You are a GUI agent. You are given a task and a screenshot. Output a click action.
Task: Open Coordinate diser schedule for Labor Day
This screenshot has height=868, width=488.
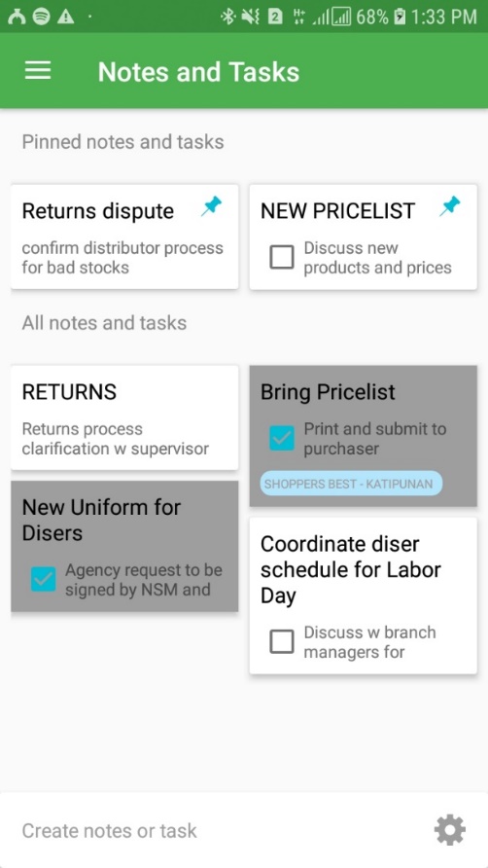coord(363,596)
